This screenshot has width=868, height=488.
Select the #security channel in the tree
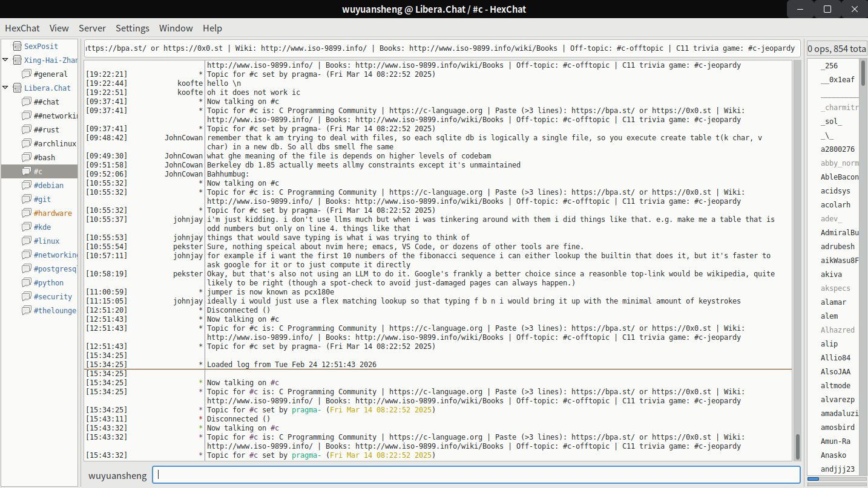(53, 296)
